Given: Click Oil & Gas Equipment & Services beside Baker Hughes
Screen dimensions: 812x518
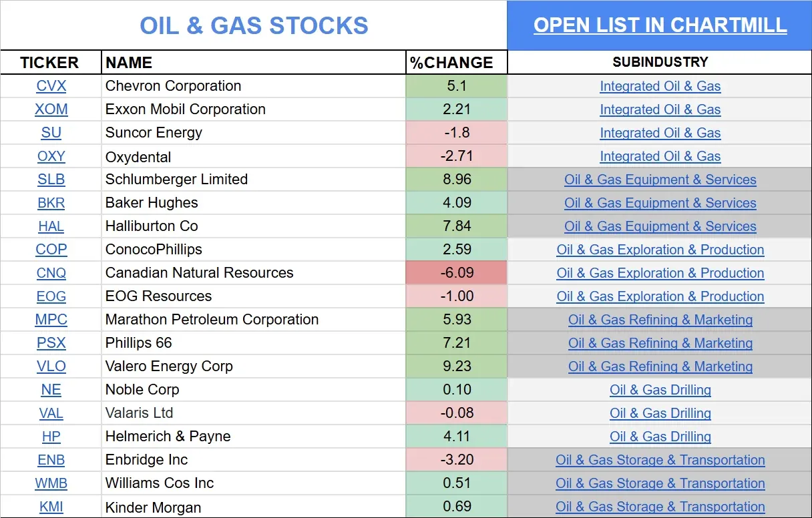Looking at the screenshot, I should 660,203.
